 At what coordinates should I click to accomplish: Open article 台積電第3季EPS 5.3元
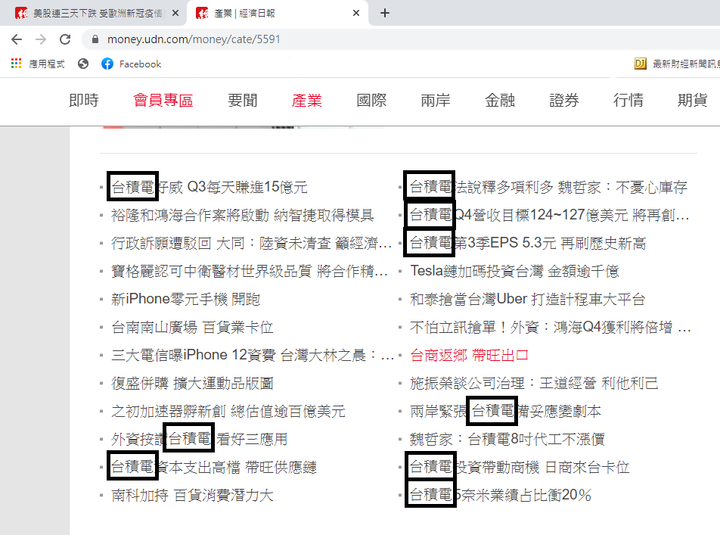[528, 243]
